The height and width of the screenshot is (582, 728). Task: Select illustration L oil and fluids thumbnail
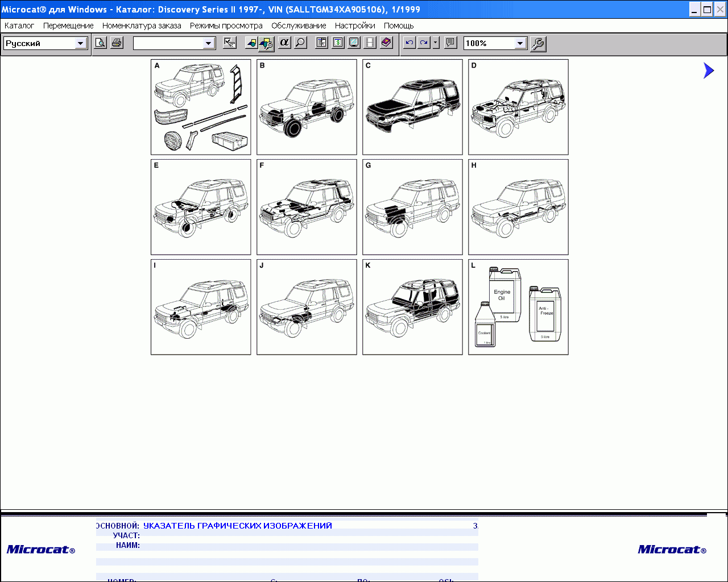point(518,307)
